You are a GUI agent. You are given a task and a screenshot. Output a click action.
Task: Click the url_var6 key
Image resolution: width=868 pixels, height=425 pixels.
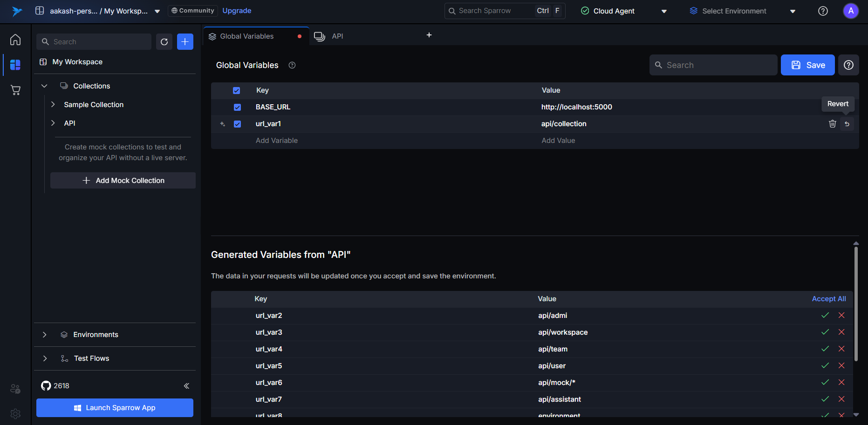coord(269,383)
